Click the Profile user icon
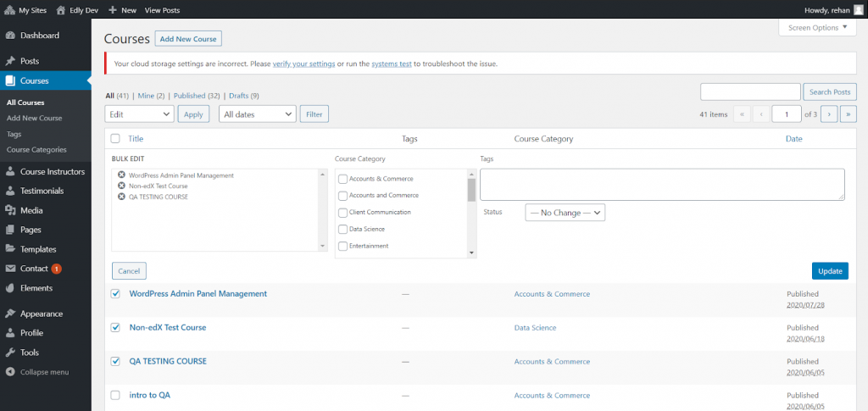The height and width of the screenshot is (411, 868). (x=10, y=333)
